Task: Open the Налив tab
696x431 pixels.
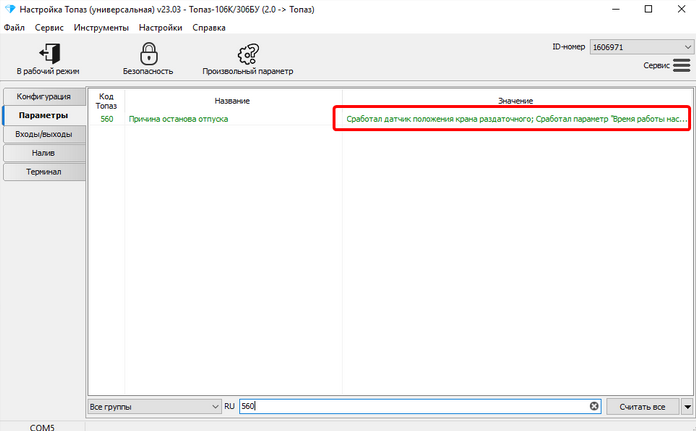Action: 44,153
